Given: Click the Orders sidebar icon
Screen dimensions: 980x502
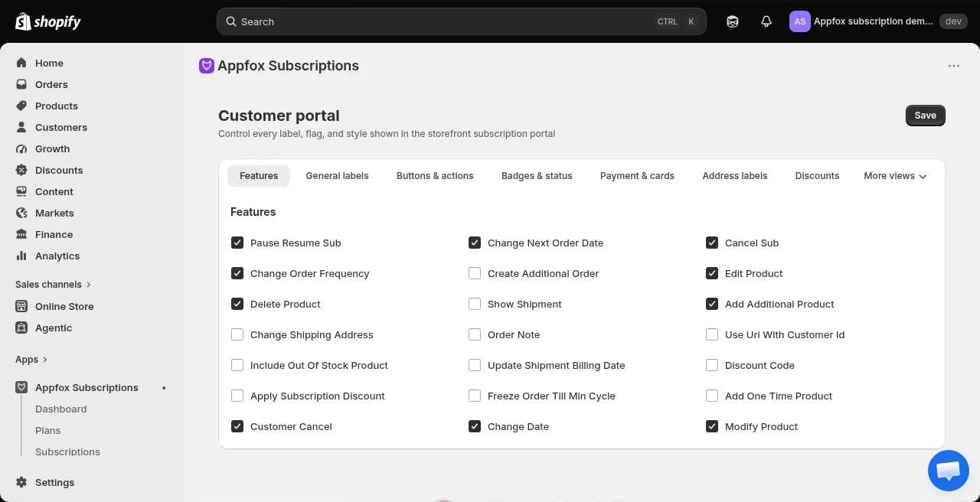Looking at the screenshot, I should (x=21, y=84).
